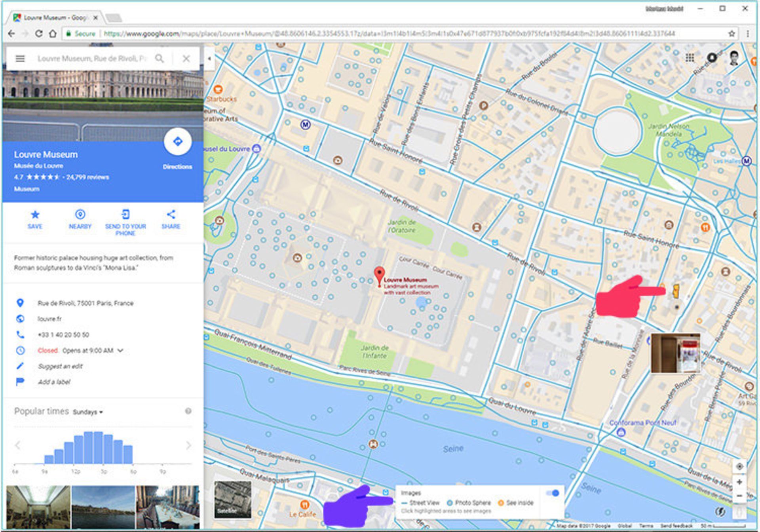Click Conforama Pont Neuf marker
Viewport: 760px width, 532px height.
[x=621, y=432]
